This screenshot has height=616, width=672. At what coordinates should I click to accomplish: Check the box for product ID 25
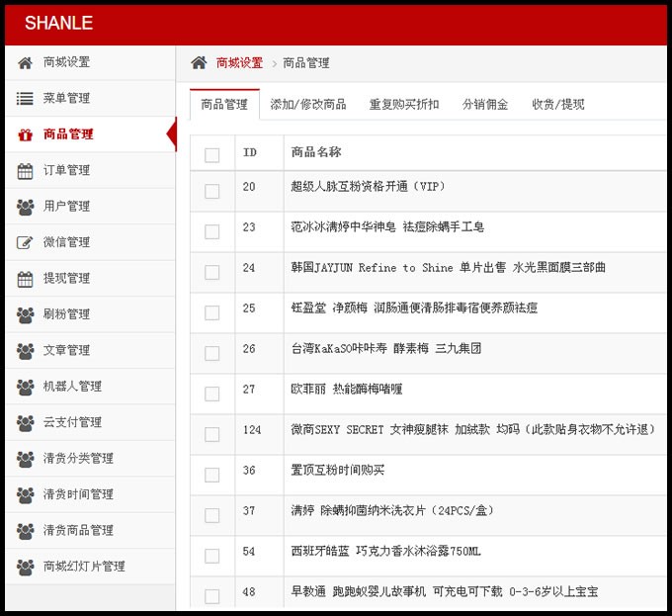212,312
